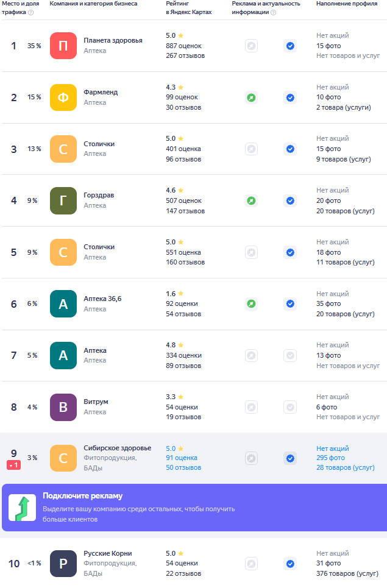Click the blue verified checkmark for Планета здоровья
Screen dimensions: 387x588
coord(290,46)
